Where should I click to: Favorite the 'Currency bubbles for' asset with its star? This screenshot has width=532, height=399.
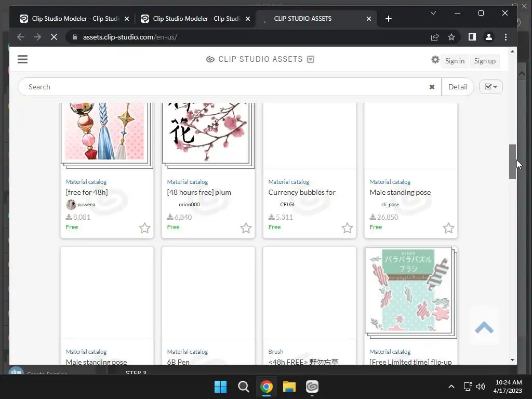tap(347, 228)
